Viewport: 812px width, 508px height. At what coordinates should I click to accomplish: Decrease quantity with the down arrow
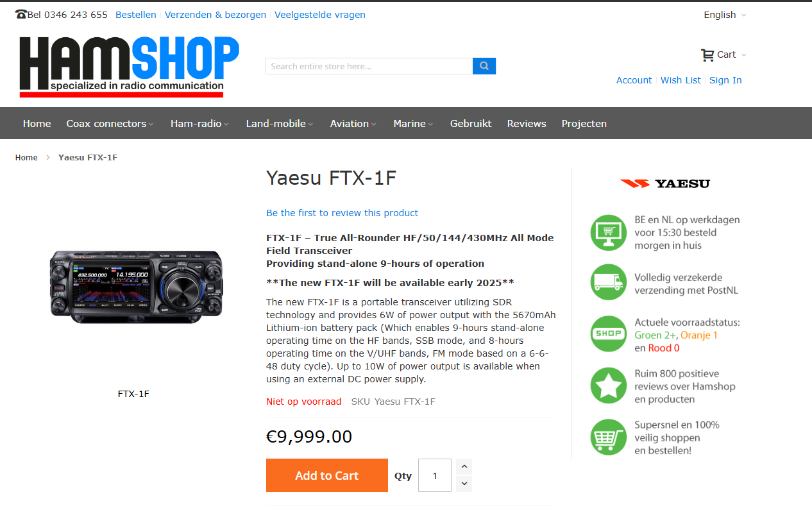(464, 484)
